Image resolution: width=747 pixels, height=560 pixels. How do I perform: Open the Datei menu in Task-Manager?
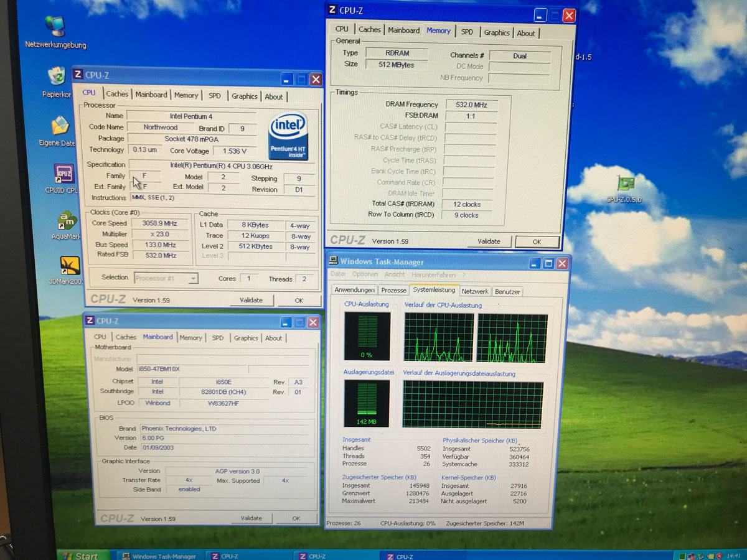tap(338, 274)
